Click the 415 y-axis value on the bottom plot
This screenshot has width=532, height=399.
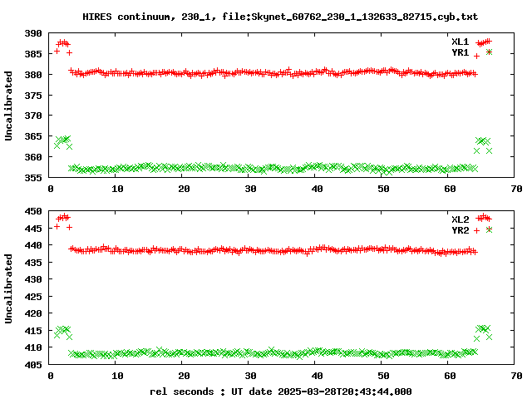coord(33,331)
